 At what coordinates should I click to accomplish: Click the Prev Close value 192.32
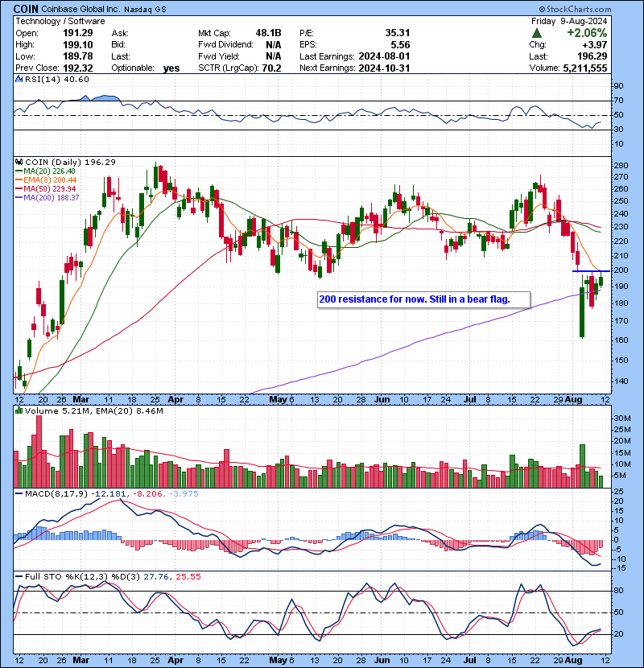click(x=78, y=68)
